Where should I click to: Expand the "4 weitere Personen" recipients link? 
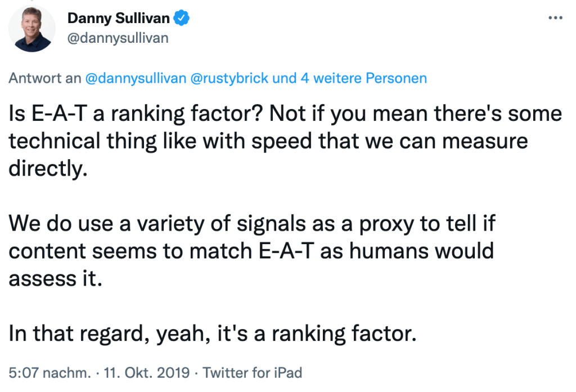point(363,78)
